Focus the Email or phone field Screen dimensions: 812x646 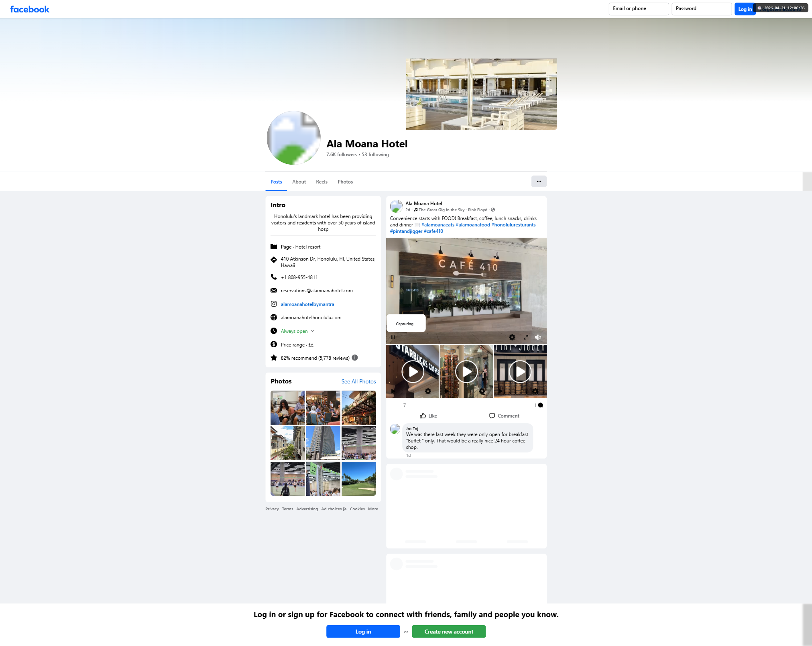639,9
